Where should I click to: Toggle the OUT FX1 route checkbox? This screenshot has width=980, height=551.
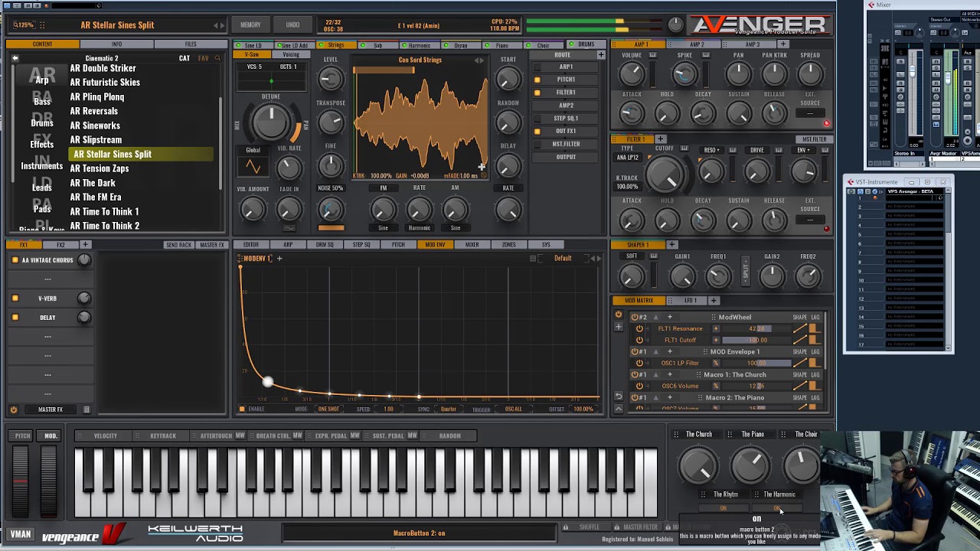pos(537,132)
